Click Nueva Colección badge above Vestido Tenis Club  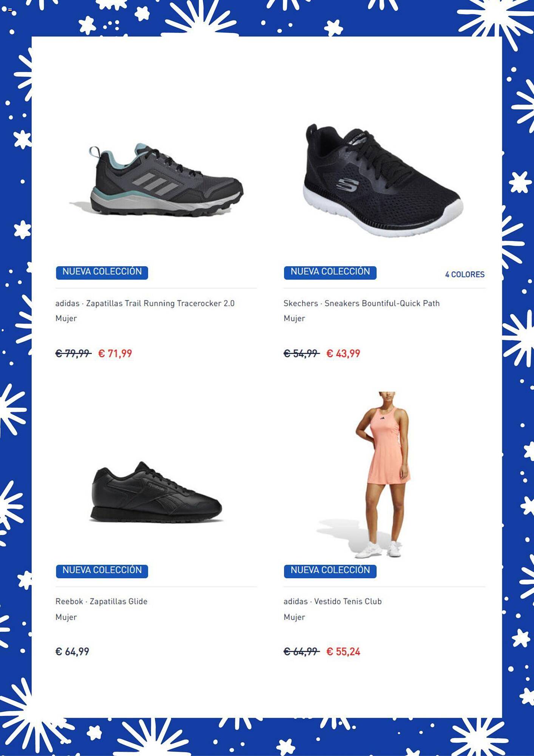(x=330, y=571)
